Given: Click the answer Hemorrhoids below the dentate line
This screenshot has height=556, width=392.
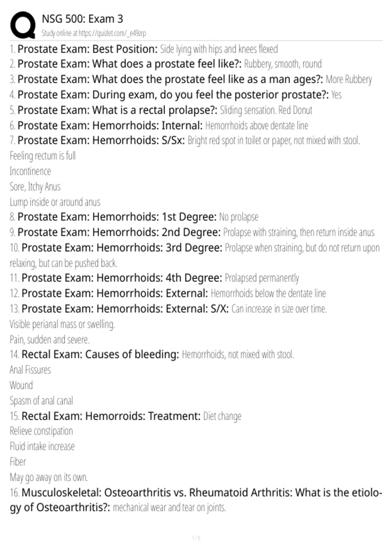Looking at the screenshot, I should pyautogui.click(x=268, y=293).
